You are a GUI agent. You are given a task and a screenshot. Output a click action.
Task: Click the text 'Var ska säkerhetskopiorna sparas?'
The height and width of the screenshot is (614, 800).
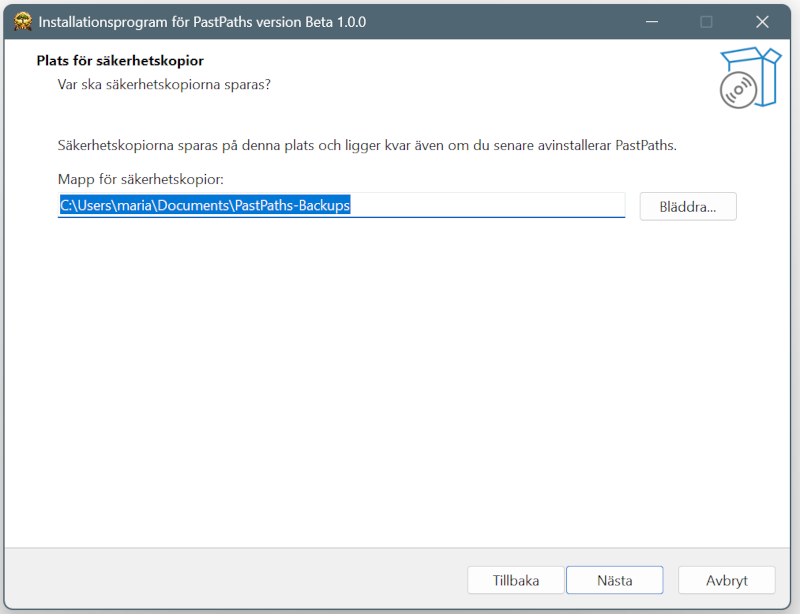(x=164, y=84)
